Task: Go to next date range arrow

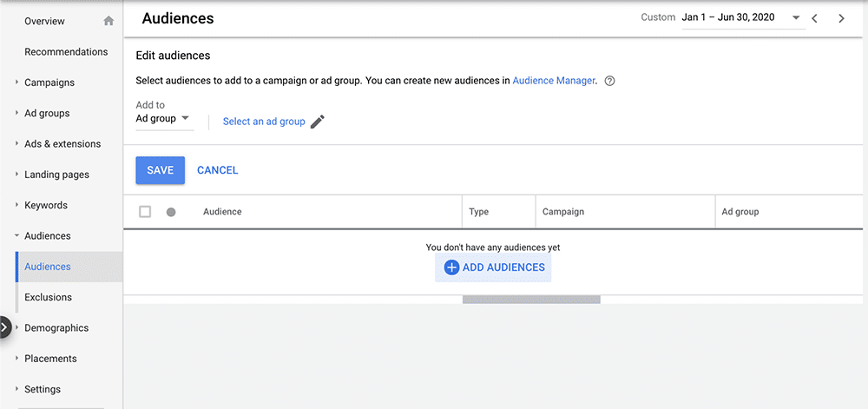Action: tap(841, 18)
